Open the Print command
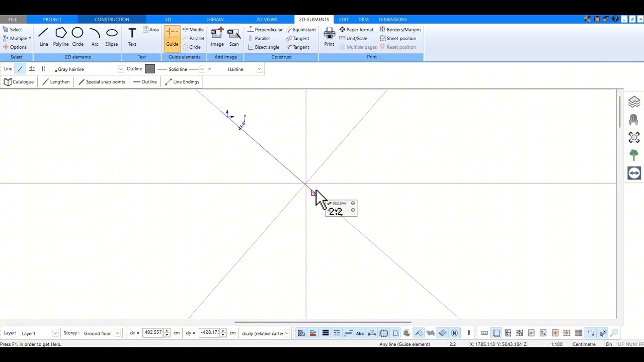 329,37
